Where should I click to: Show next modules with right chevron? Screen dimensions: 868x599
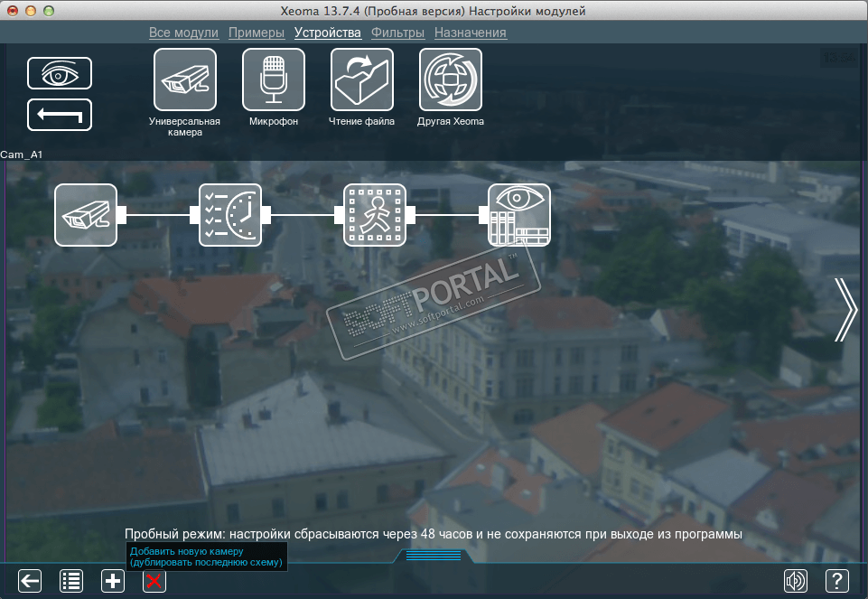[x=845, y=310]
